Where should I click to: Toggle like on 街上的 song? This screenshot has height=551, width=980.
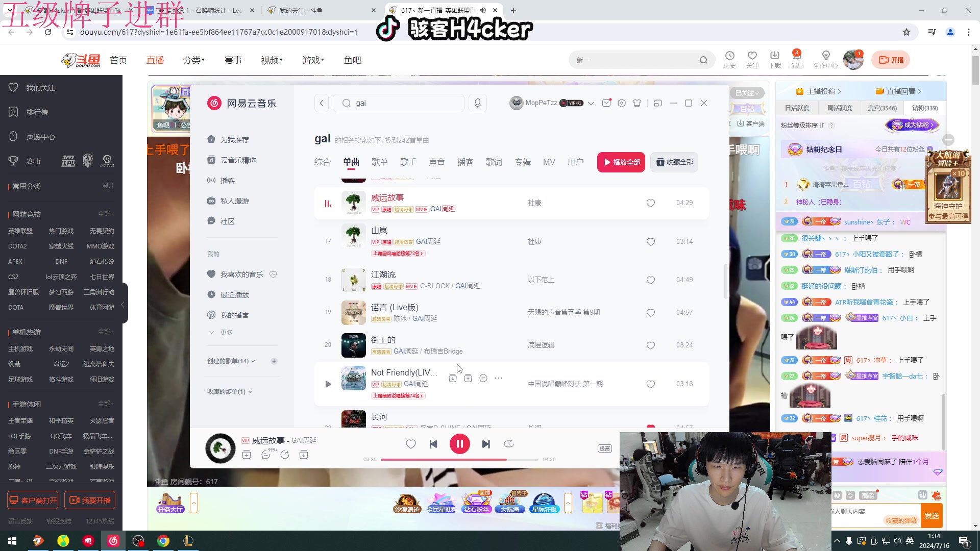pos(651,345)
